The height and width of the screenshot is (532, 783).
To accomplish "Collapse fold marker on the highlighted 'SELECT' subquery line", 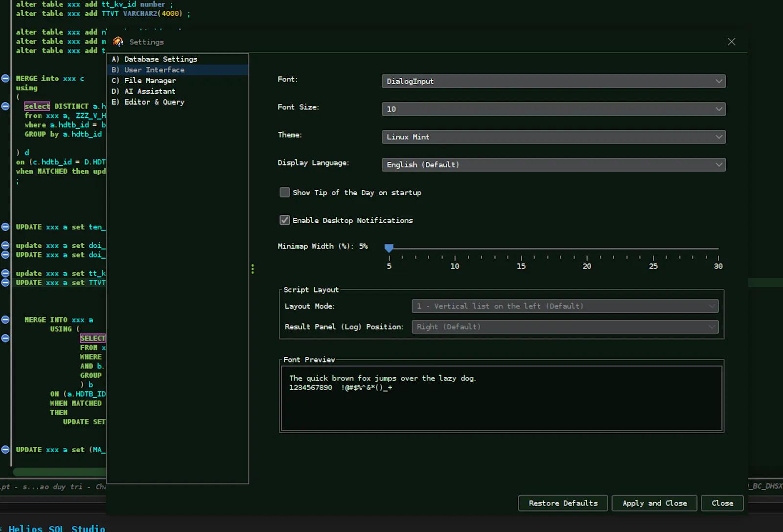I will pos(5,338).
